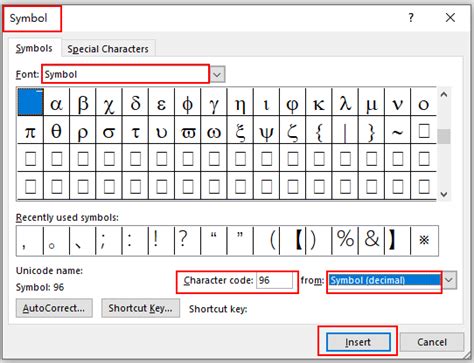Select the right curly brace symbol
Screen dimensions: 474x363
(371, 130)
